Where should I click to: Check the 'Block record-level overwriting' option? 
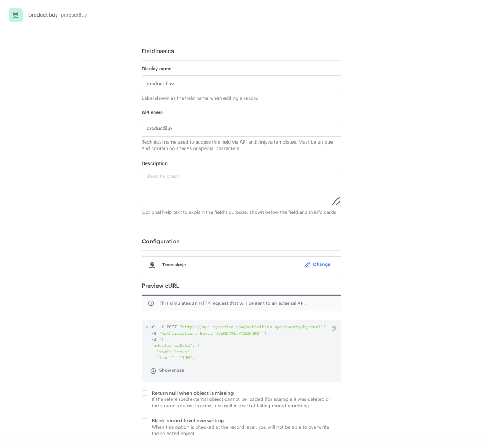[x=144, y=421]
